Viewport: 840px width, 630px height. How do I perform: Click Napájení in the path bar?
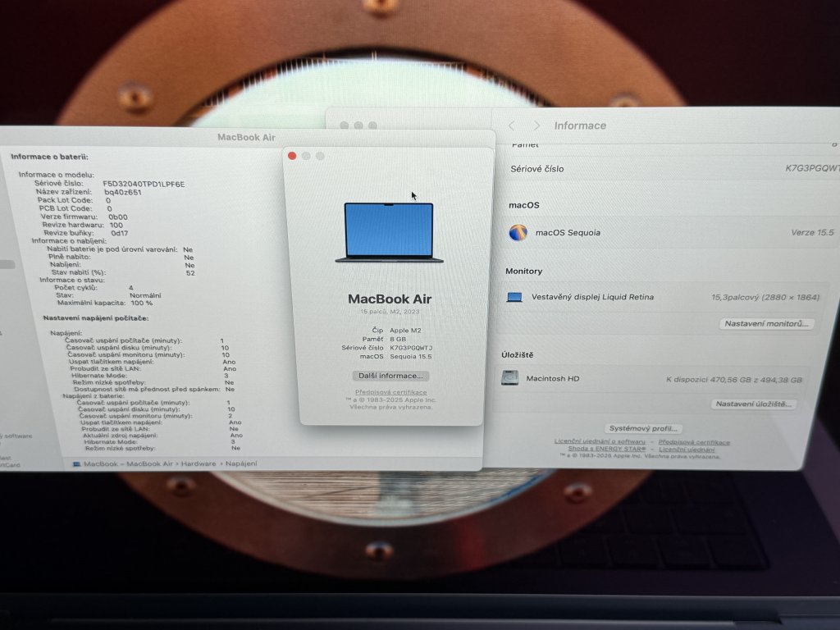tap(241, 463)
